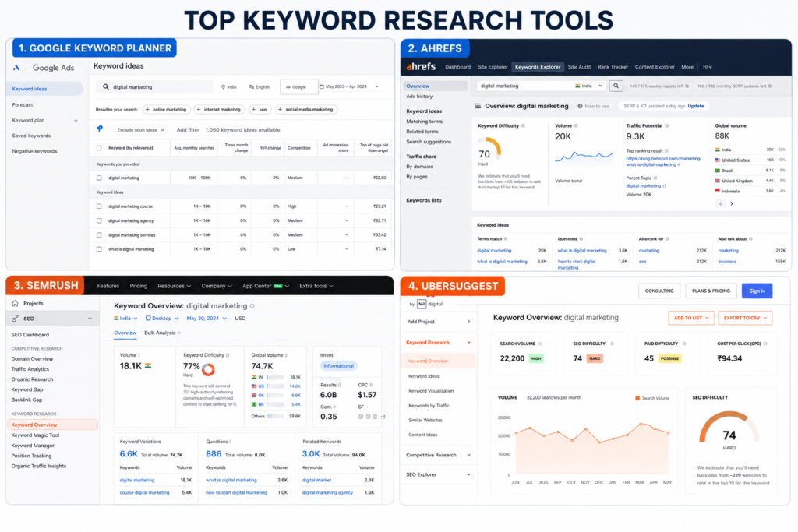The height and width of the screenshot is (532, 798).
Task: Remove the Exclude adult ideas filter
Action: 162,130
